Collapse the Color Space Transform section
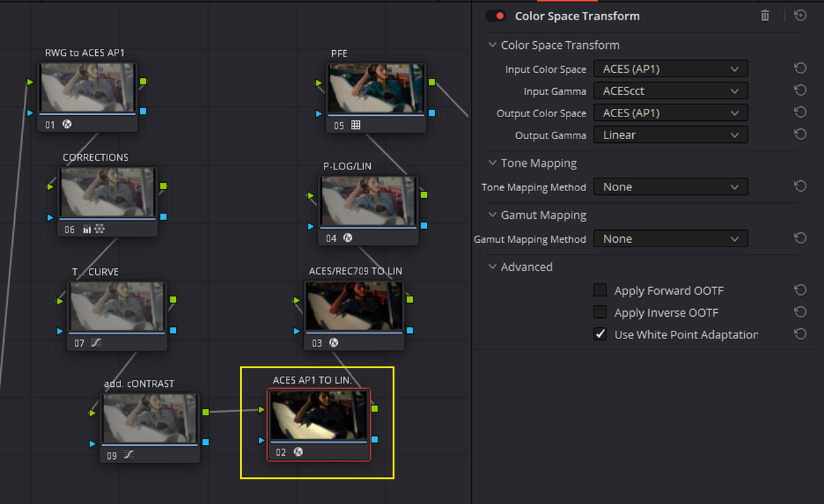Viewport: 824px width, 504px height. click(x=492, y=45)
